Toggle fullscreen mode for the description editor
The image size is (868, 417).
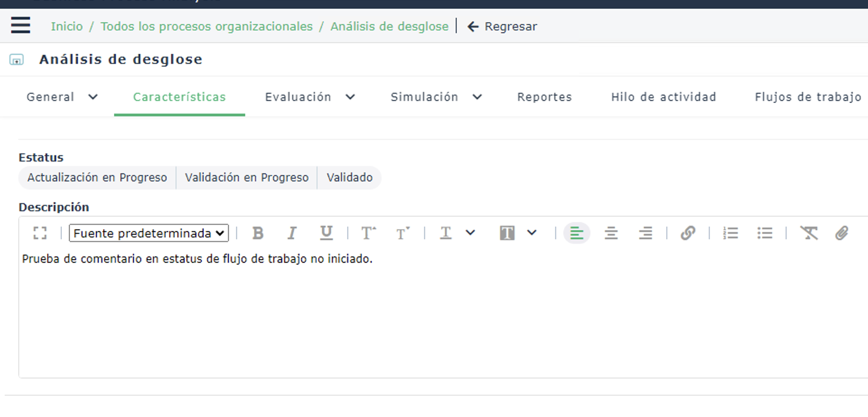click(40, 233)
